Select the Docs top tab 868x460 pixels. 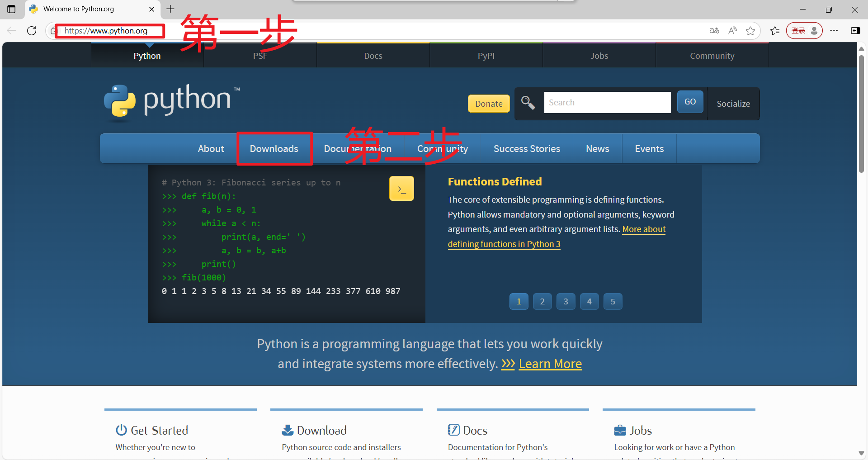click(373, 56)
